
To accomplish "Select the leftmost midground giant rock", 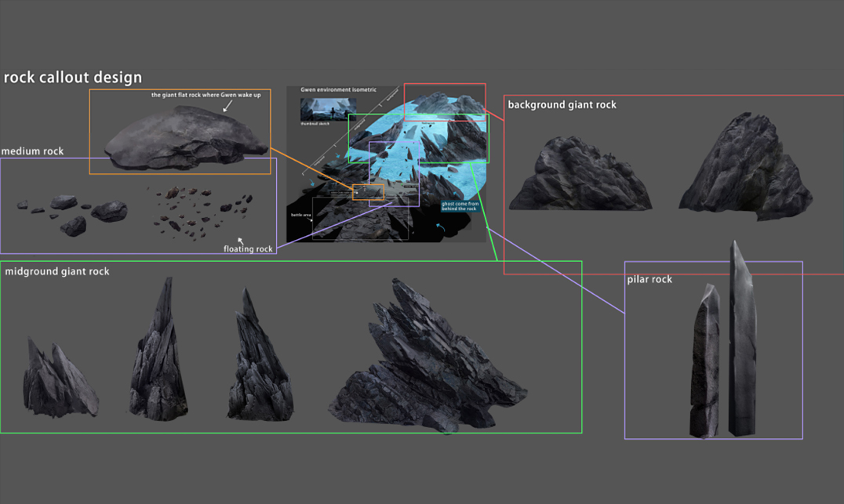I will [60, 379].
